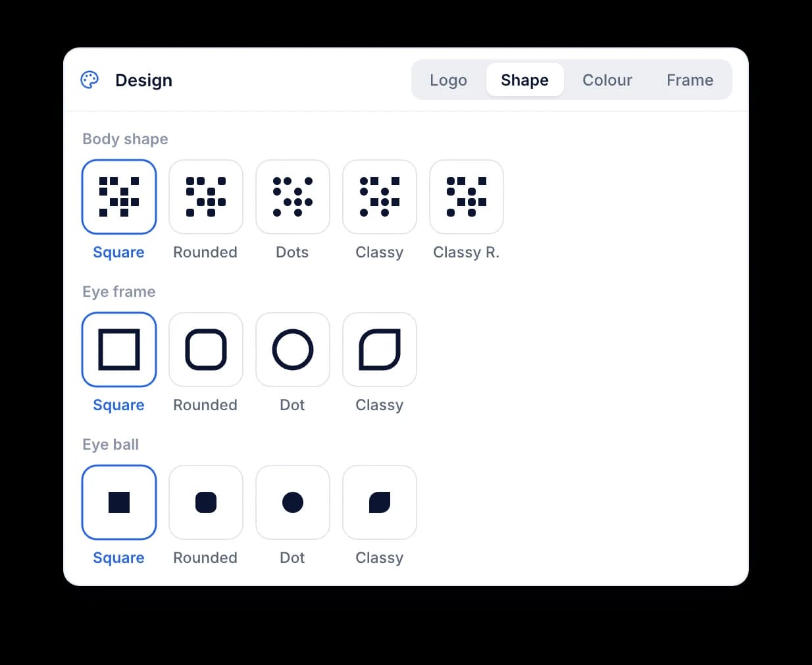Select the Square body shape tile

[x=119, y=197]
